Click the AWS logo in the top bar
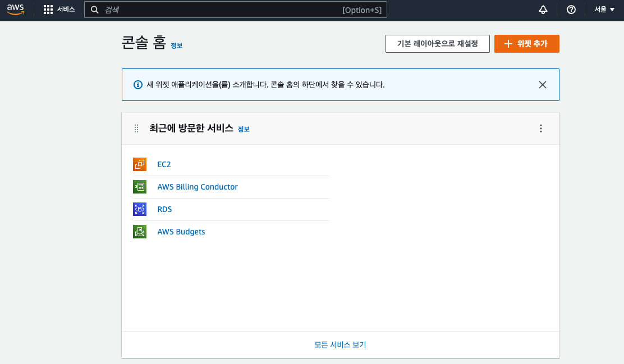 (16, 10)
